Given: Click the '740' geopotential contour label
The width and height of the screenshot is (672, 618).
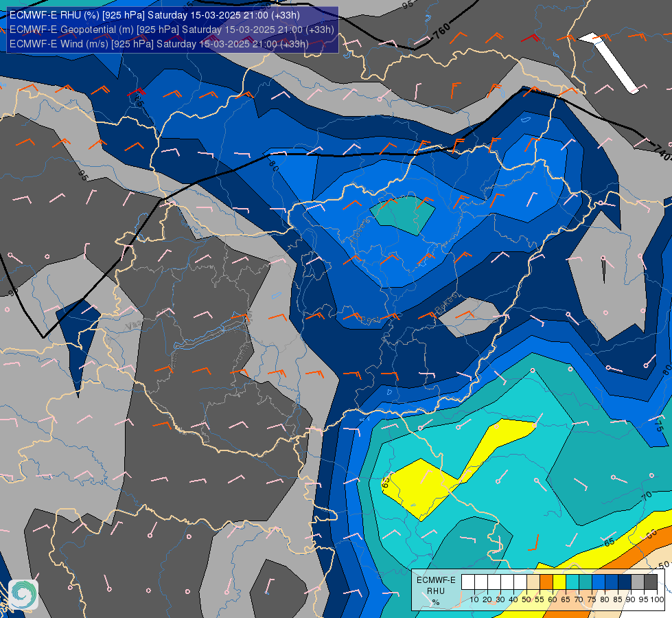Looking at the screenshot, I should 662,152.
